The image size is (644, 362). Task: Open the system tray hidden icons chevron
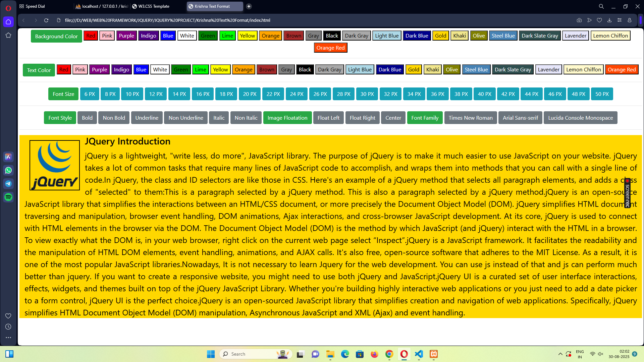click(560, 354)
